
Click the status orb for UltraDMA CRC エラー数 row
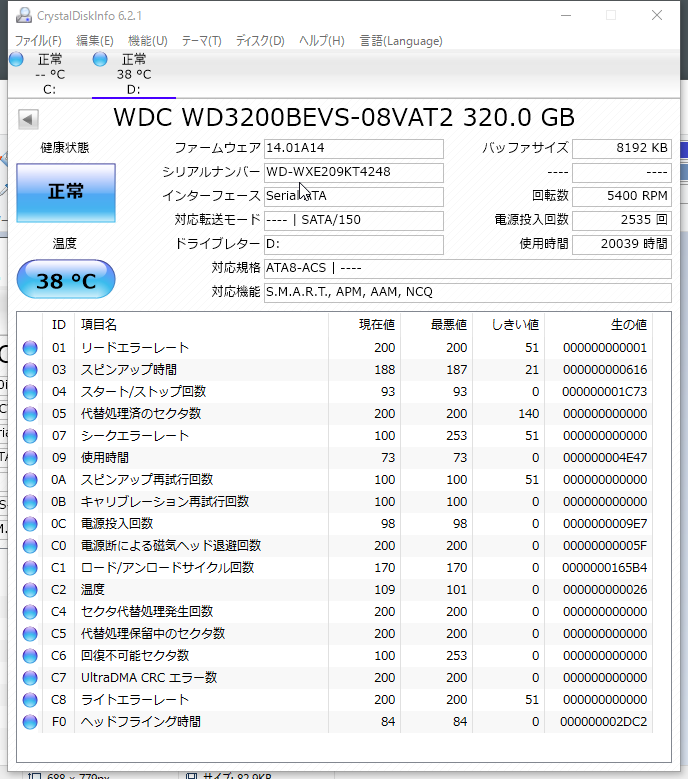click(30, 678)
